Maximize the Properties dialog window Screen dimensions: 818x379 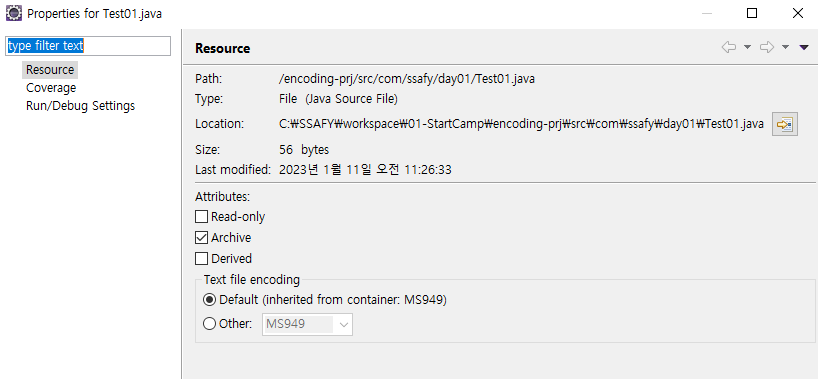coord(752,14)
